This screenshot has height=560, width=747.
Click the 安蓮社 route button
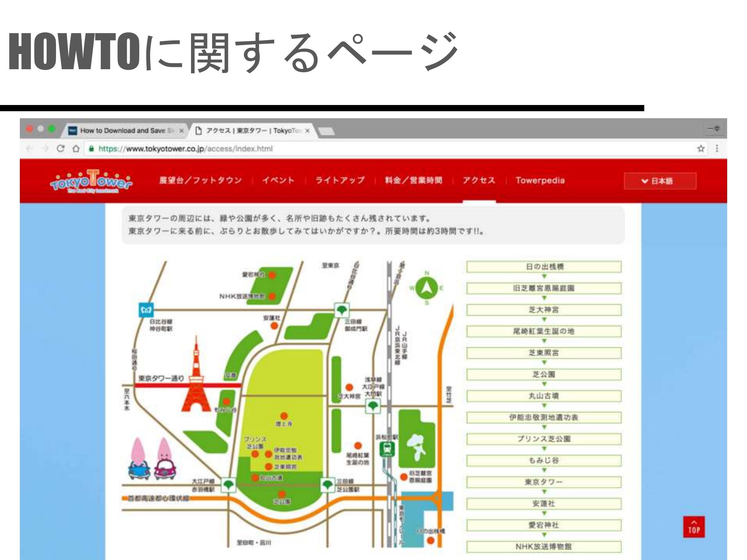544,504
